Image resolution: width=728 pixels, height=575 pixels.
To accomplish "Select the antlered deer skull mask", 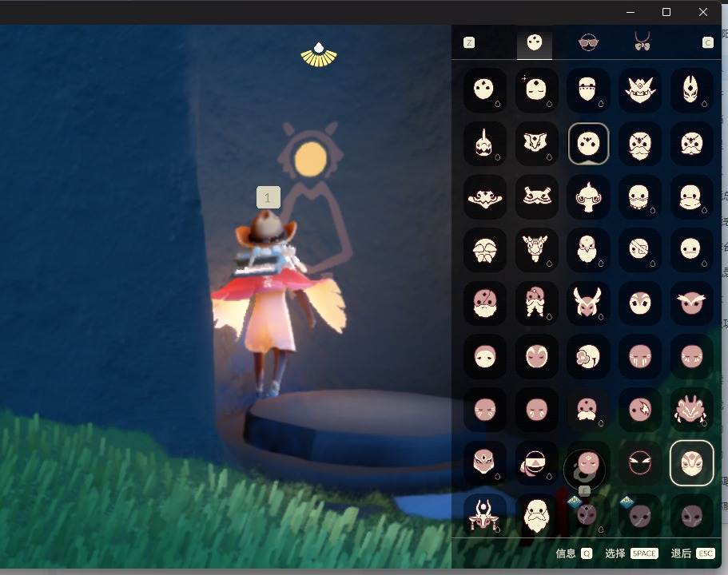I will (537, 250).
